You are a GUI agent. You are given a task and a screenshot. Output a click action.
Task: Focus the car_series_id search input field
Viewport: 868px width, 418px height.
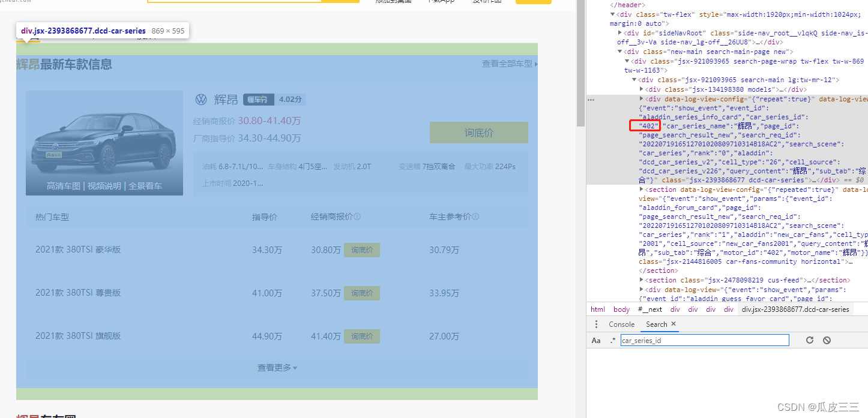coord(705,340)
